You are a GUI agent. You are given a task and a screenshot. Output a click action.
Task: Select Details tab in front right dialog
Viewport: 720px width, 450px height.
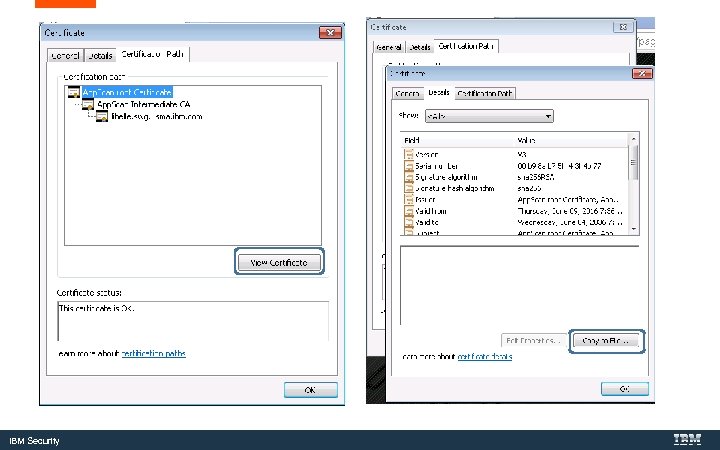coord(439,92)
